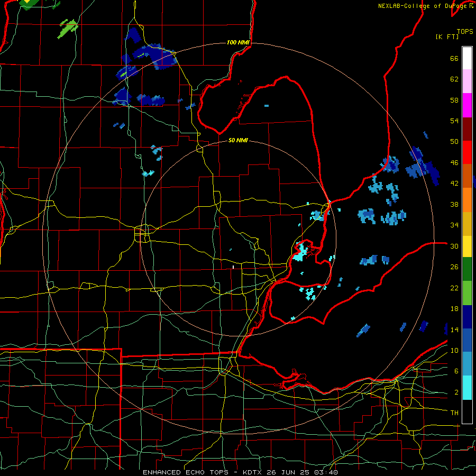This screenshot has width=476, height=476.
Task: Select the bright yellow legend swatch
Action: click(x=467, y=246)
